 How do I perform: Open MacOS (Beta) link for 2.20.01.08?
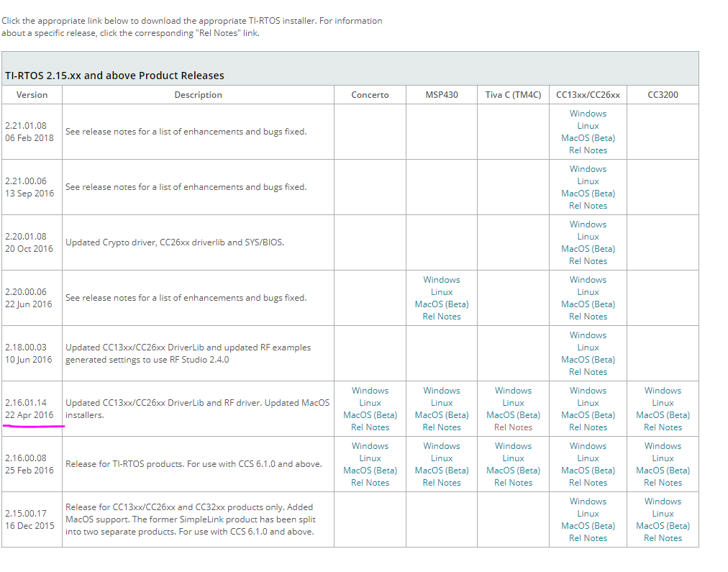pos(588,249)
